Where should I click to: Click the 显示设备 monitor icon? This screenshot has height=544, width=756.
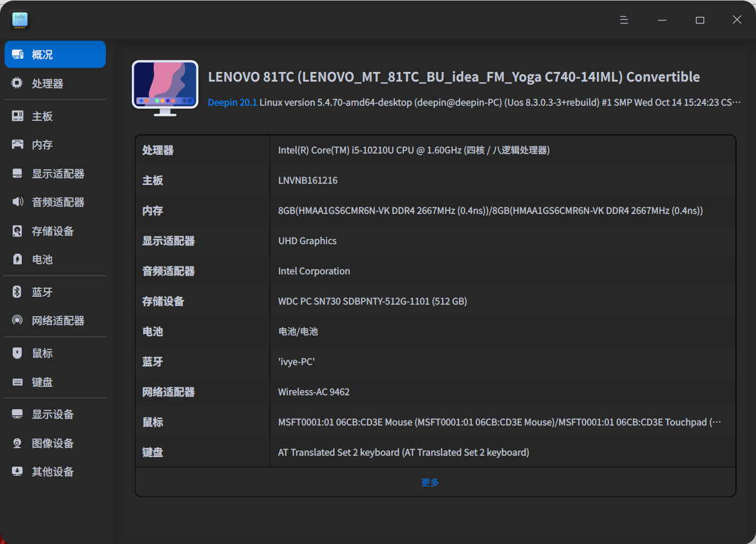(18, 414)
